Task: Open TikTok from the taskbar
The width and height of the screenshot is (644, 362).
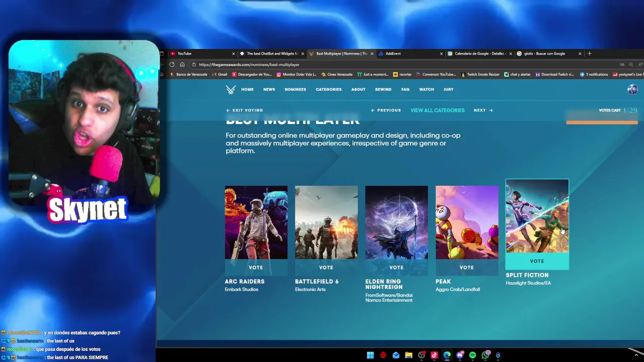Action: coord(434,355)
